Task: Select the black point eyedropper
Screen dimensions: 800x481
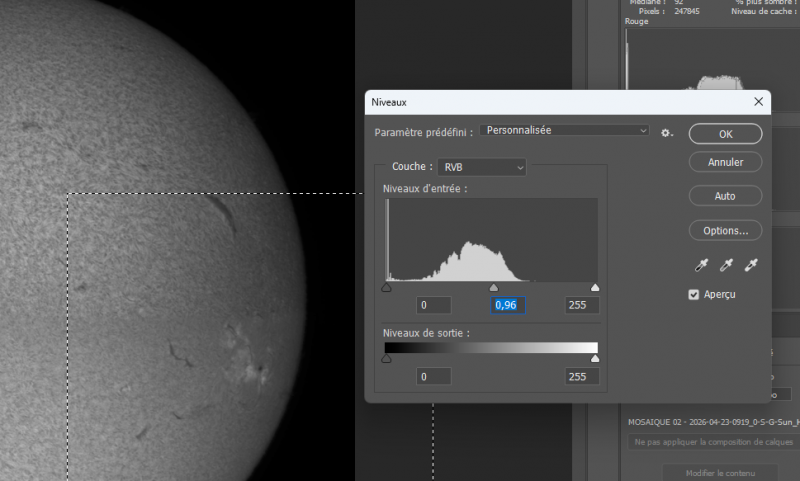Action: click(x=702, y=265)
